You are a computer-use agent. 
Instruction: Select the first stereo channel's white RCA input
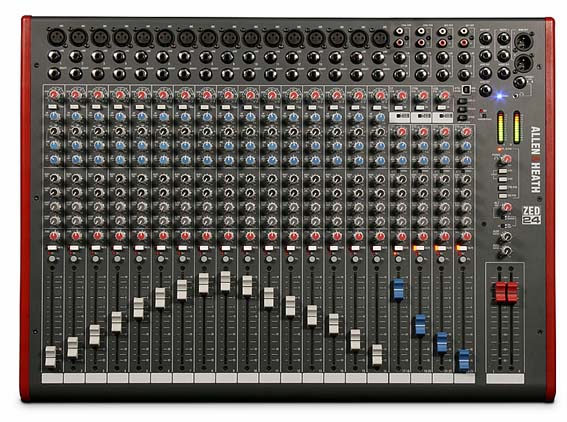click(399, 32)
